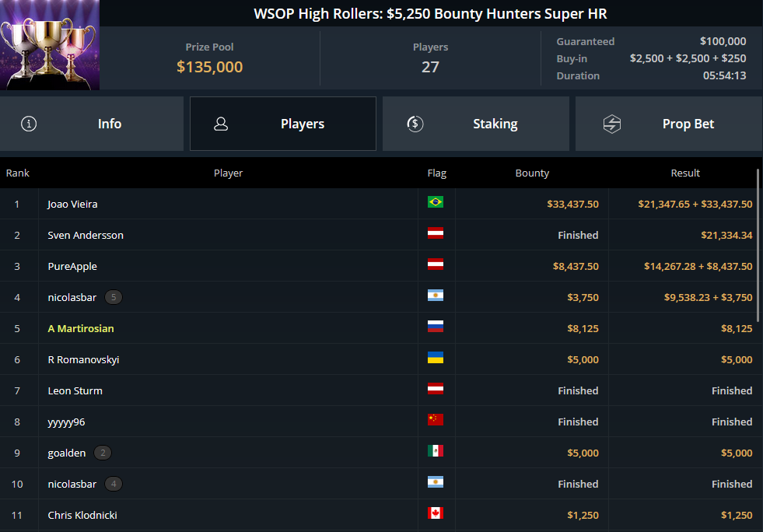Select player yyyyy96
This screenshot has width=763, height=532.
click(x=66, y=422)
